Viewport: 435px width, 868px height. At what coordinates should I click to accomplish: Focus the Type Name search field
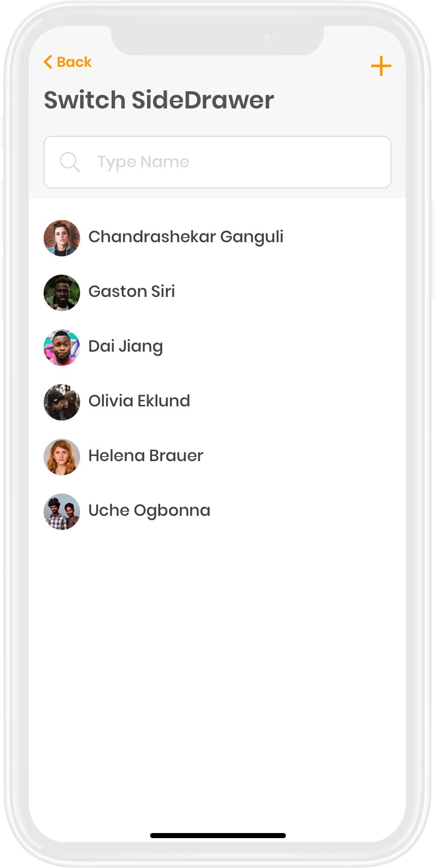(x=217, y=162)
